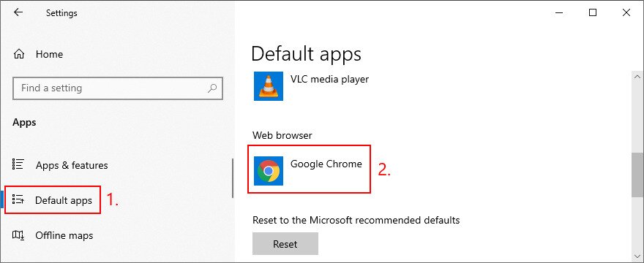Screen dimensions: 644x263
Task: Focus the Find a setting search field
Action: (118, 88)
